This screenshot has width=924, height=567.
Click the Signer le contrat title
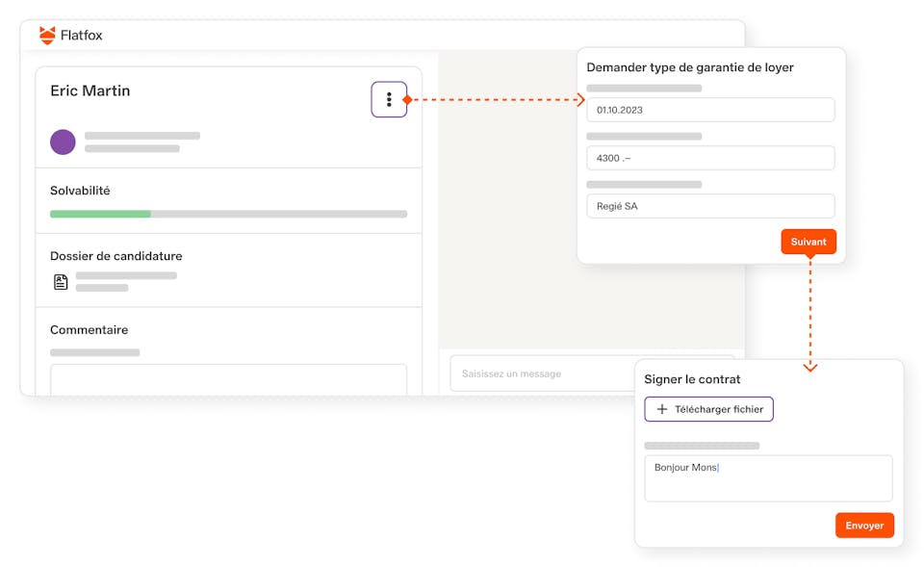pyautogui.click(x=692, y=379)
